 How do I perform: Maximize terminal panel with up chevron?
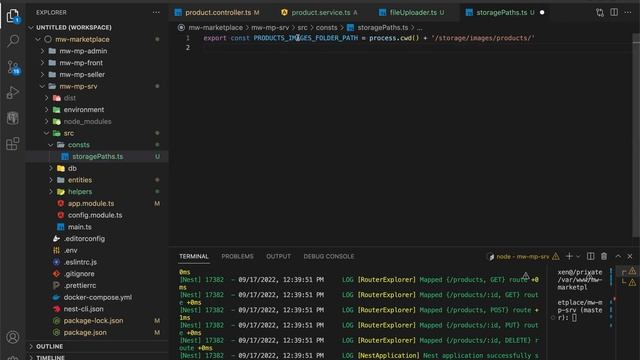tap(618, 256)
